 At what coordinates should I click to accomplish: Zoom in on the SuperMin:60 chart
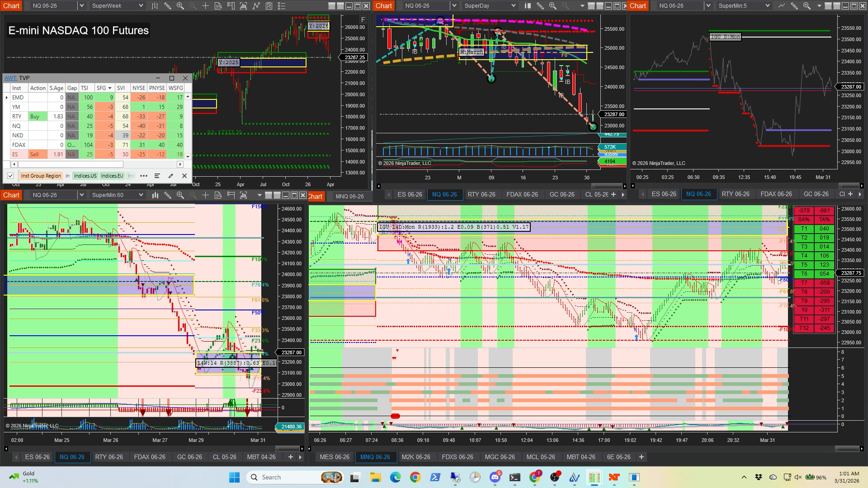tap(180, 195)
